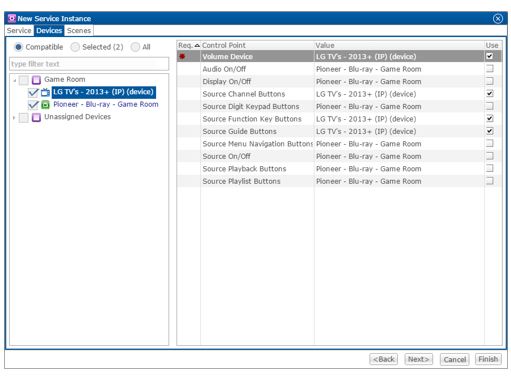Screen dimensions: 511x377
Task: Click the type filter text field
Action: (89, 64)
